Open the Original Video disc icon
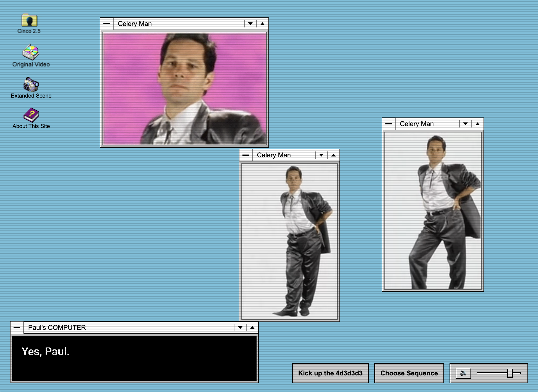538x392 pixels. point(31,52)
